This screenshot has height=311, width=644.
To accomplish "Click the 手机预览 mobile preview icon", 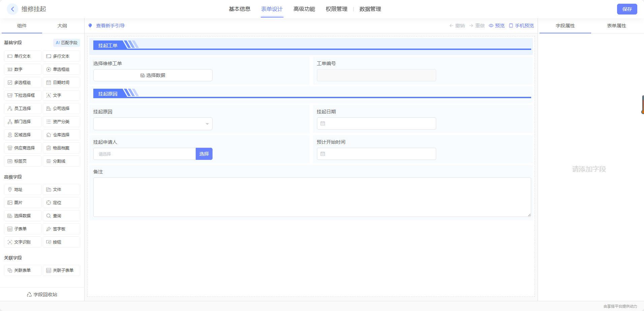I will point(521,26).
